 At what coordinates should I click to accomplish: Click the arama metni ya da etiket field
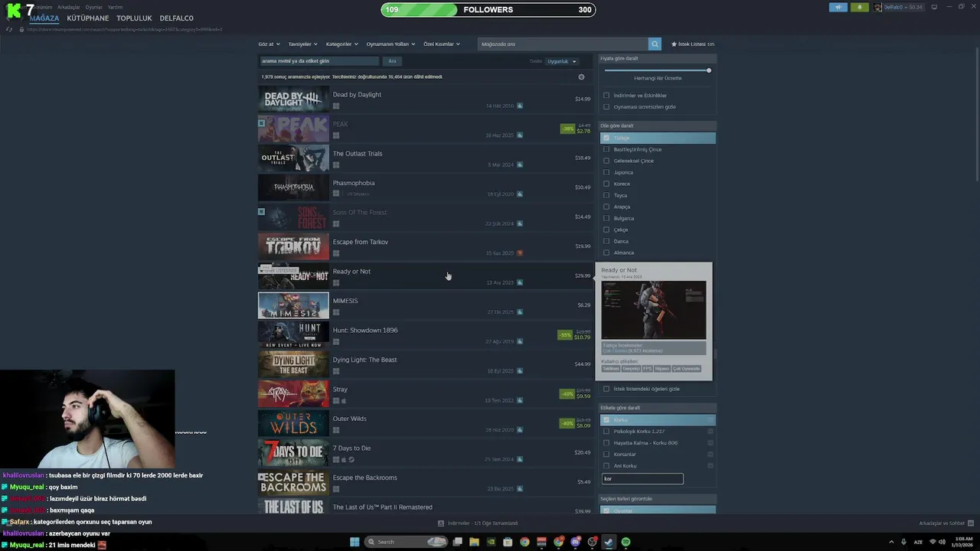click(319, 61)
